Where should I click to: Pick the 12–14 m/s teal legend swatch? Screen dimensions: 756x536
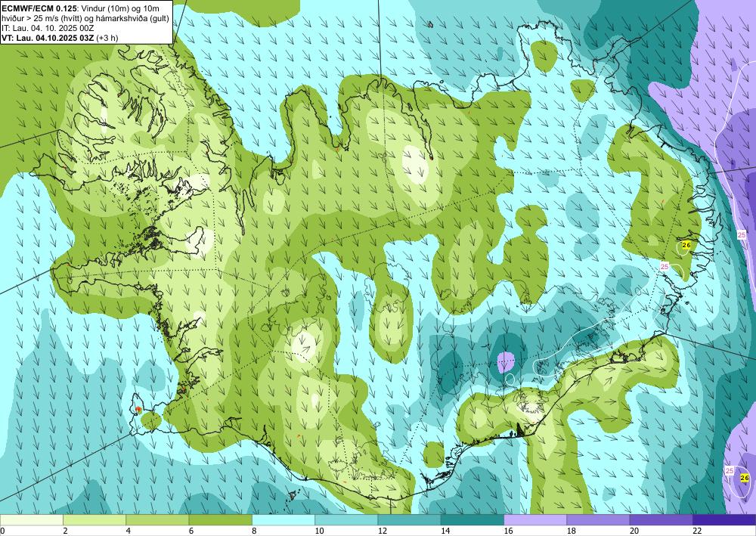point(409,520)
